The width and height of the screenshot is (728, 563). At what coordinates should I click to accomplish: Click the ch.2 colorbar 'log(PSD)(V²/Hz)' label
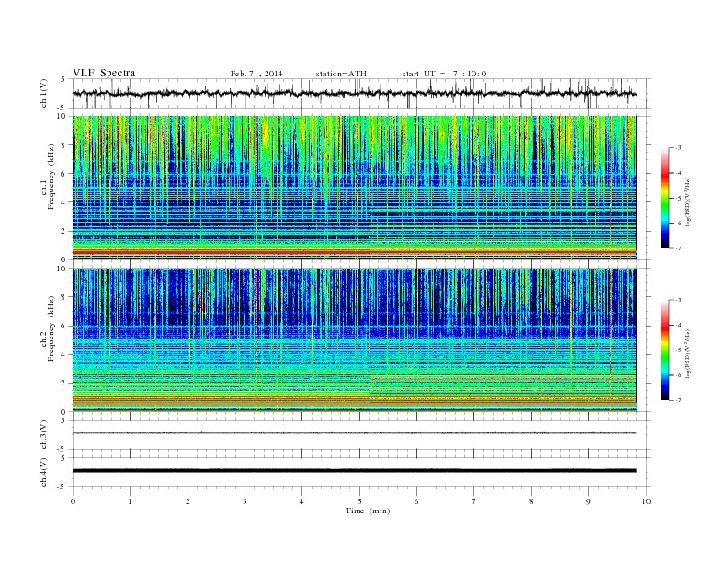click(688, 353)
